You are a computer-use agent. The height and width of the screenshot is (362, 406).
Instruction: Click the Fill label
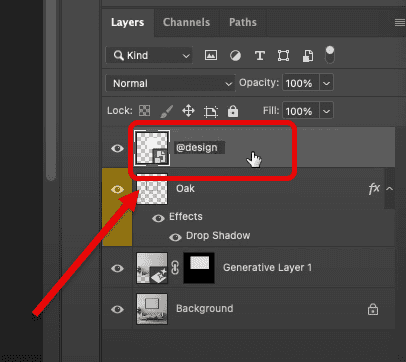click(x=271, y=110)
